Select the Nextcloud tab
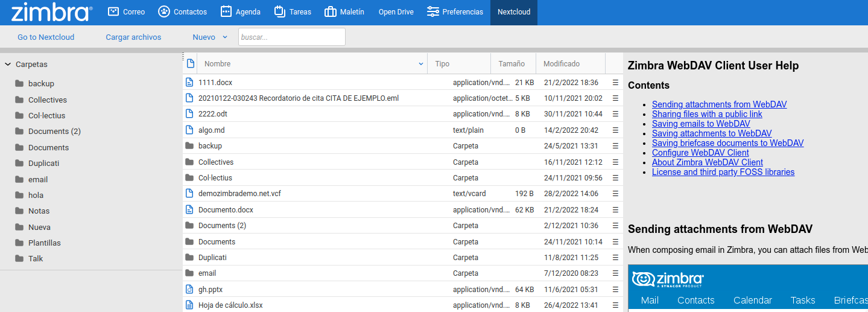 tap(514, 11)
